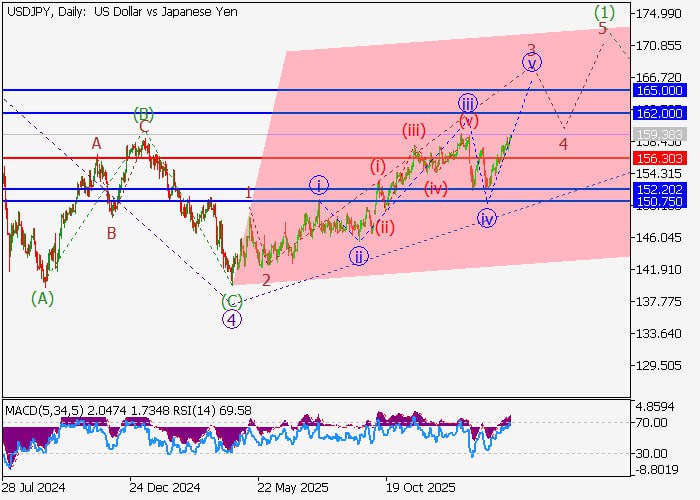Click the 156.303 red price level tag

click(x=660, y=158)
